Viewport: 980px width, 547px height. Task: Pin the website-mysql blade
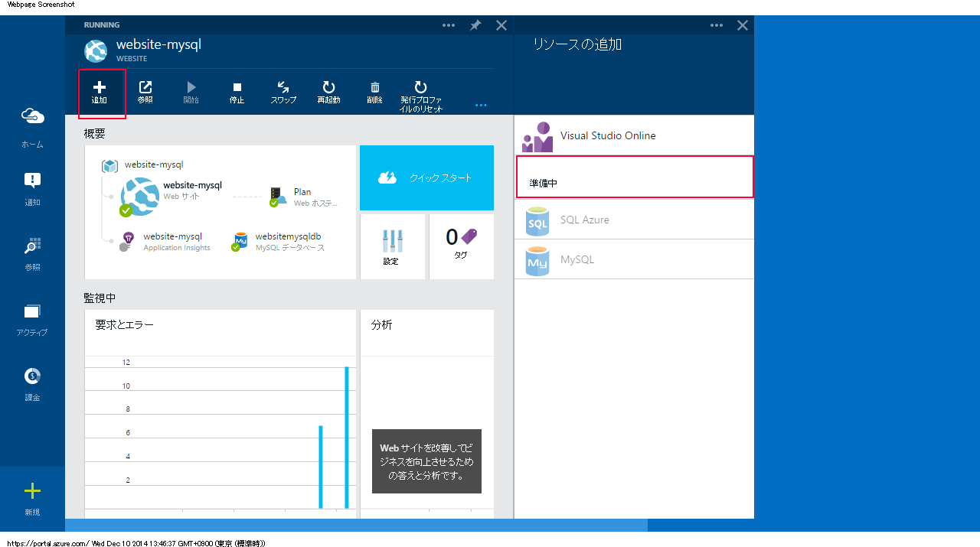(x=475, y=25)
